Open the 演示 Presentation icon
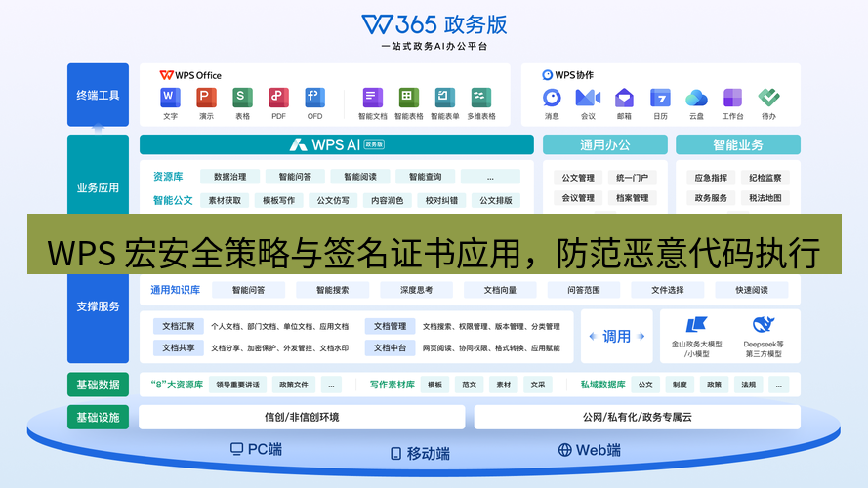Viewport: 868px width, 488px height. (x=206, y=98)
